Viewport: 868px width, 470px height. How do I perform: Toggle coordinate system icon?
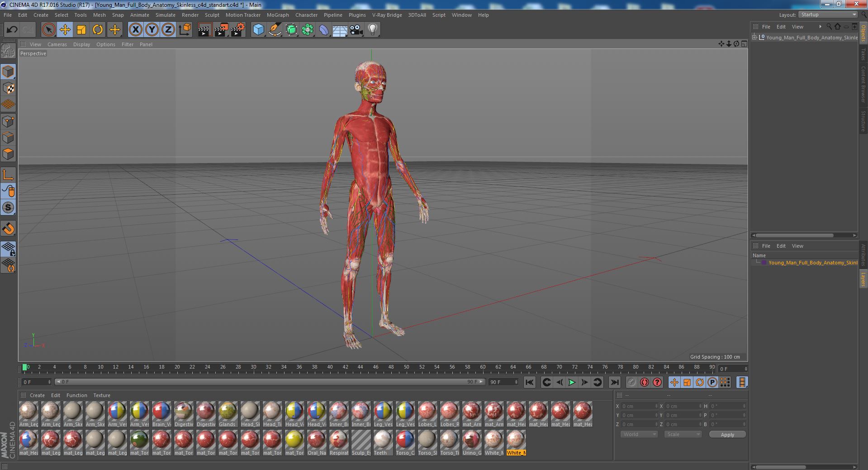pyautogui.click(x=185, y=30)
